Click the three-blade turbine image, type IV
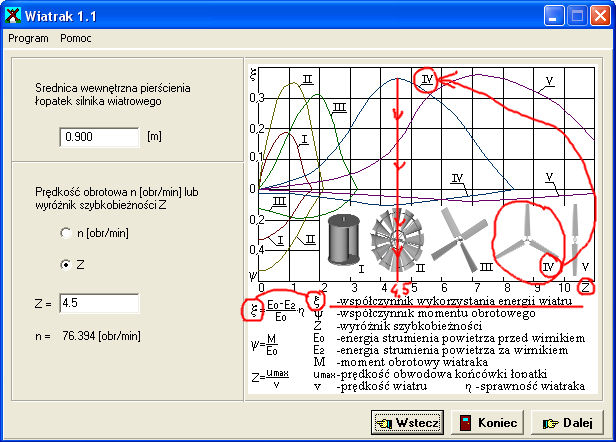Viewport: 616px width, 442px height. pos(527,238)
